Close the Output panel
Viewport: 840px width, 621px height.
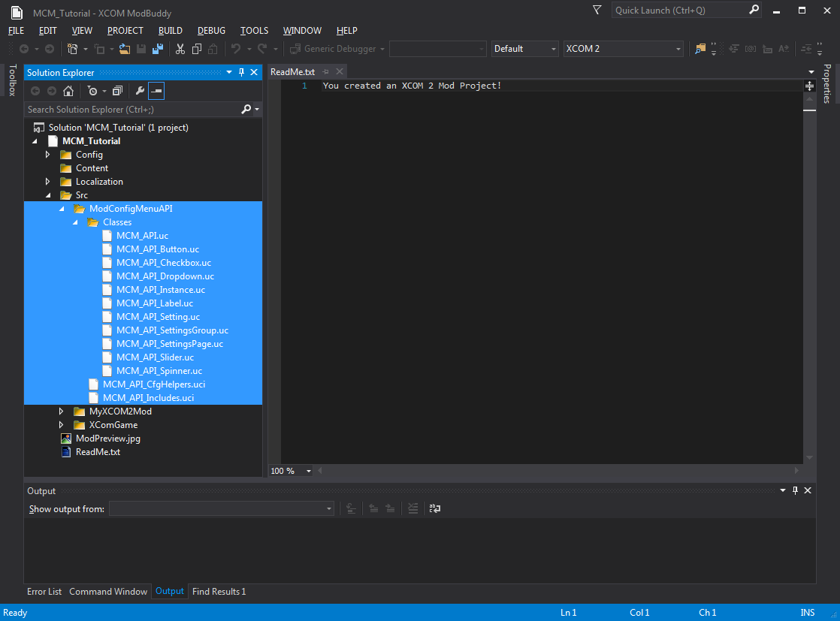(808, 490)
